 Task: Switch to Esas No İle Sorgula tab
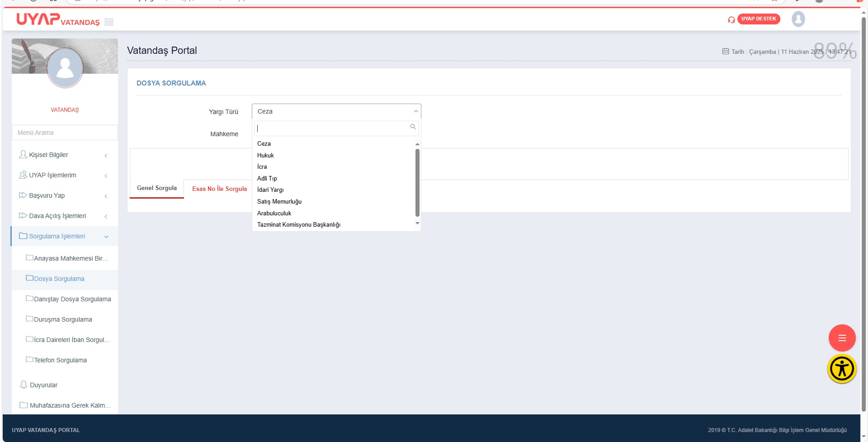219,189
